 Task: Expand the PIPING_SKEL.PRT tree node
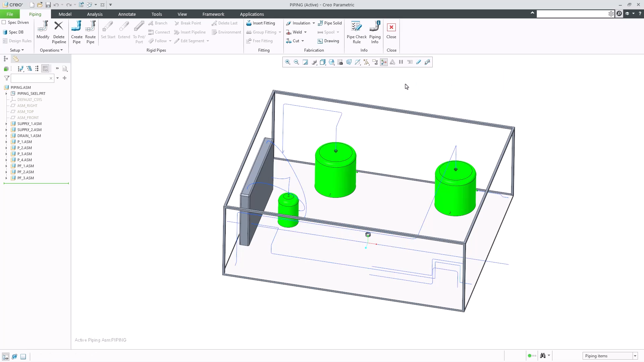click(6, 94)
